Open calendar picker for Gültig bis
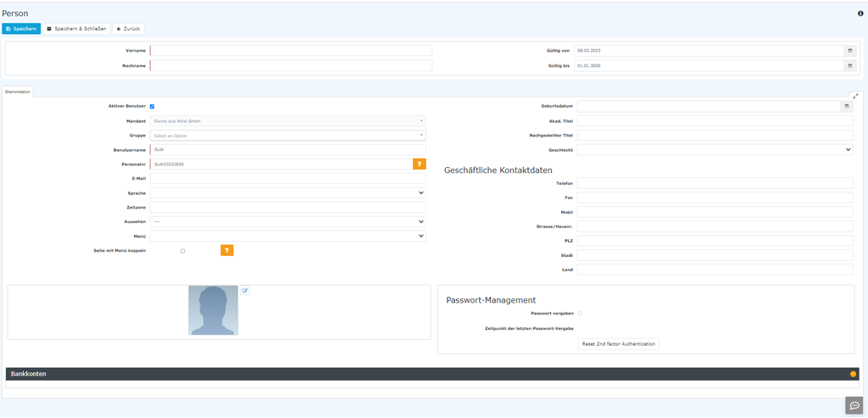The image size is (868, 418). point(849,65)
